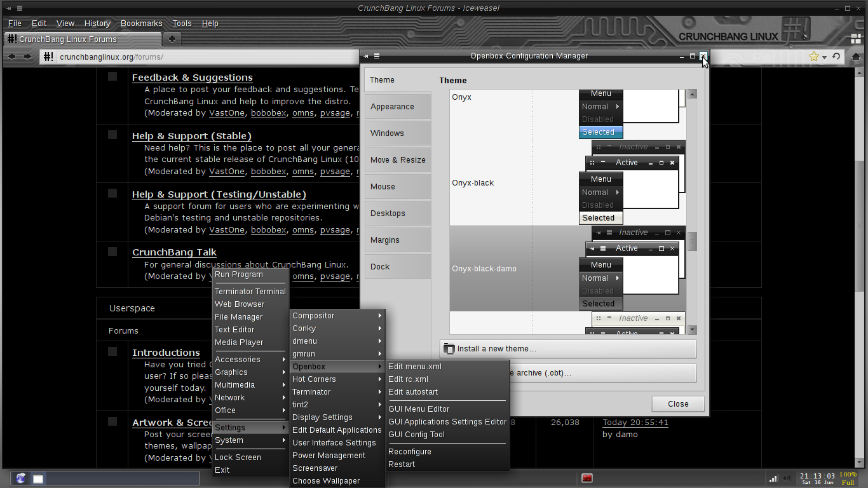This screenshot has width=868, height=488.
Task: Open a new tab with the plus button
Action: (x=172, y=39)
